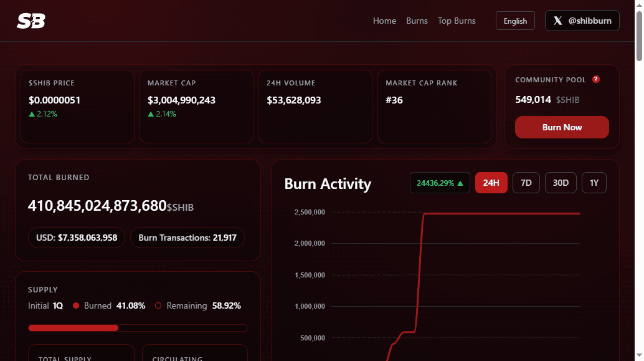Image resolution: width=644 pixels, height=361 pixels.
Task: Click the TOTAL BURNED label
Action: [59, 178]
